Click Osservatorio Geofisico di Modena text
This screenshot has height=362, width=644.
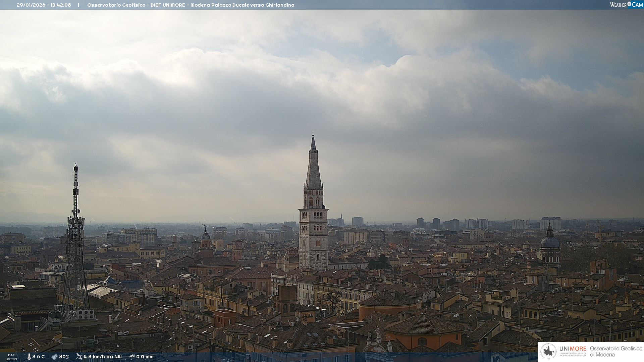616,352
